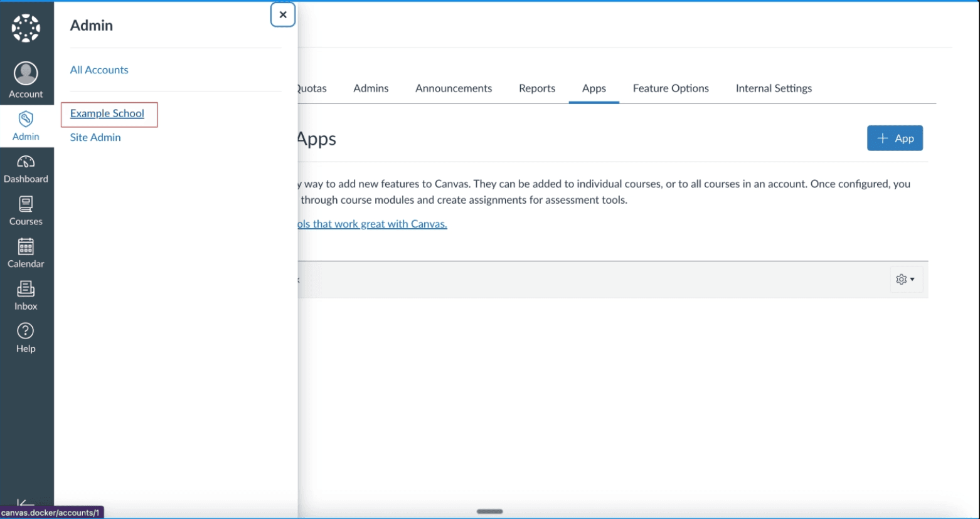Close the Admin tray panel
Image resolution: width=980 pixels, height=519 pixels.
(283, 15)
